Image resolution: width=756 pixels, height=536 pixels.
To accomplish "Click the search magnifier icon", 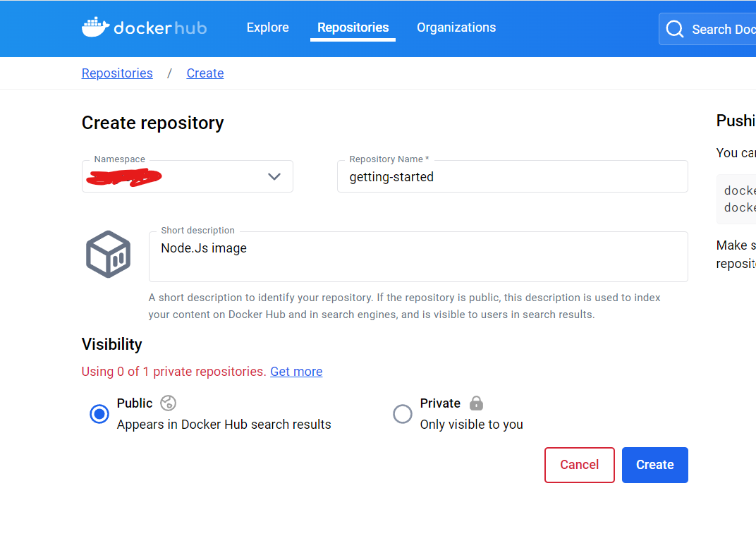I will coord(675,29).
